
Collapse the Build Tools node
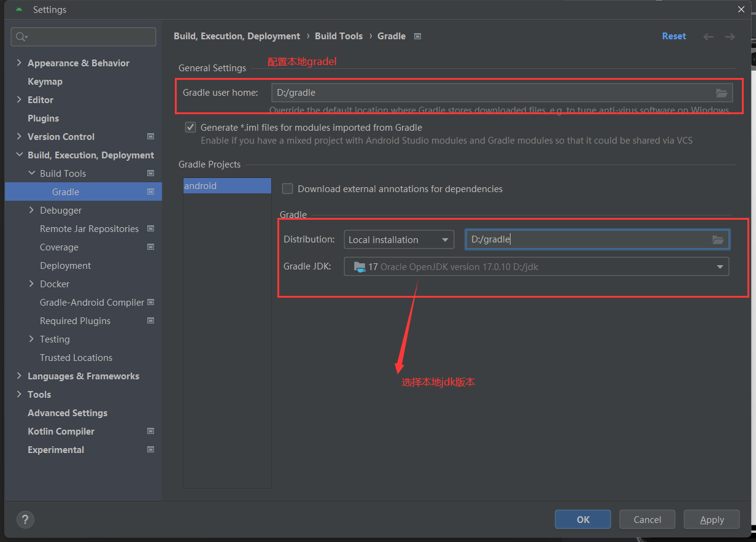pos(32,173)
